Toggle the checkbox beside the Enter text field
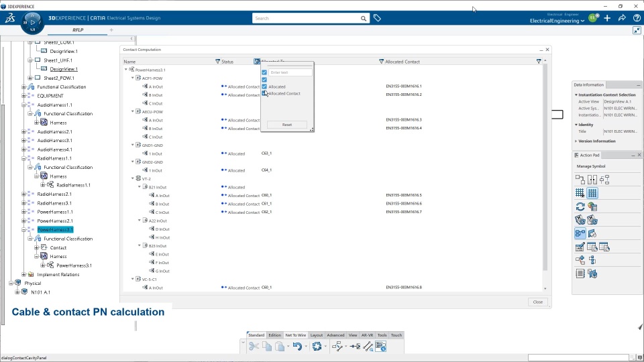Image resolution: width=644 pixels, height=362 pixels. point(264,72)
